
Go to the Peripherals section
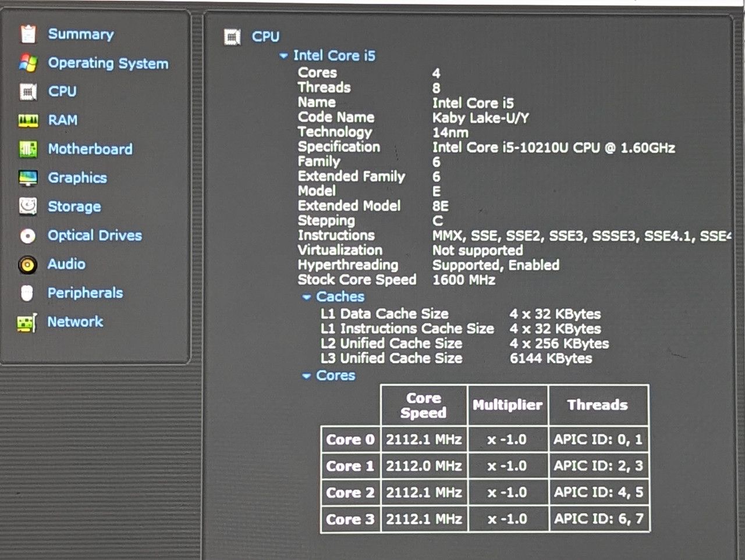point(85,293)
